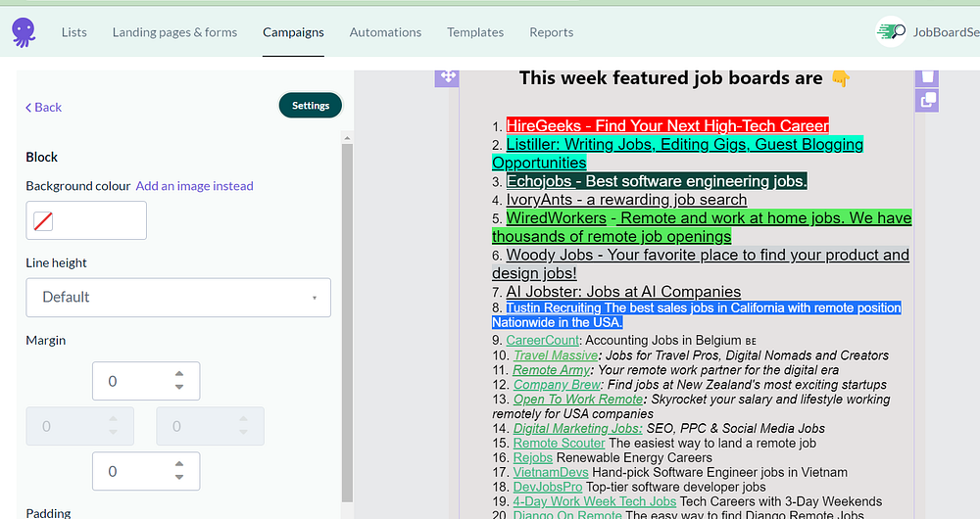Screen dimensions: 980x519
Task: Open 4-Day Work Week Tech Jobs link
Action: click(x=595, y=501)
